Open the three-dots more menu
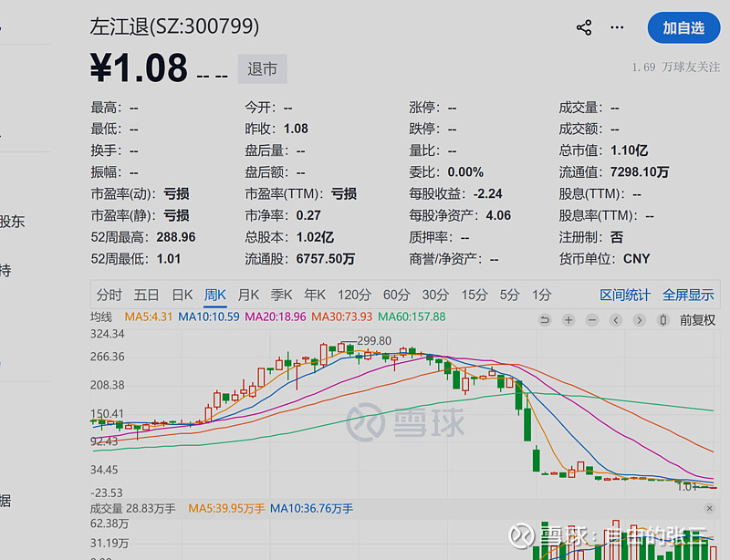The height and width of the screenshot is (560, 730). pos(617,27)
